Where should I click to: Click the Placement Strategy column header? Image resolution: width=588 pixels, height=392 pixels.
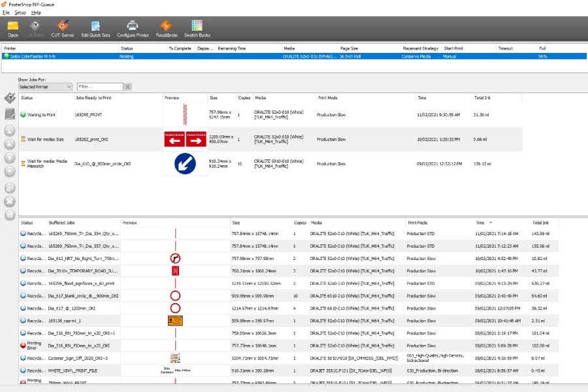coord(420,48)
